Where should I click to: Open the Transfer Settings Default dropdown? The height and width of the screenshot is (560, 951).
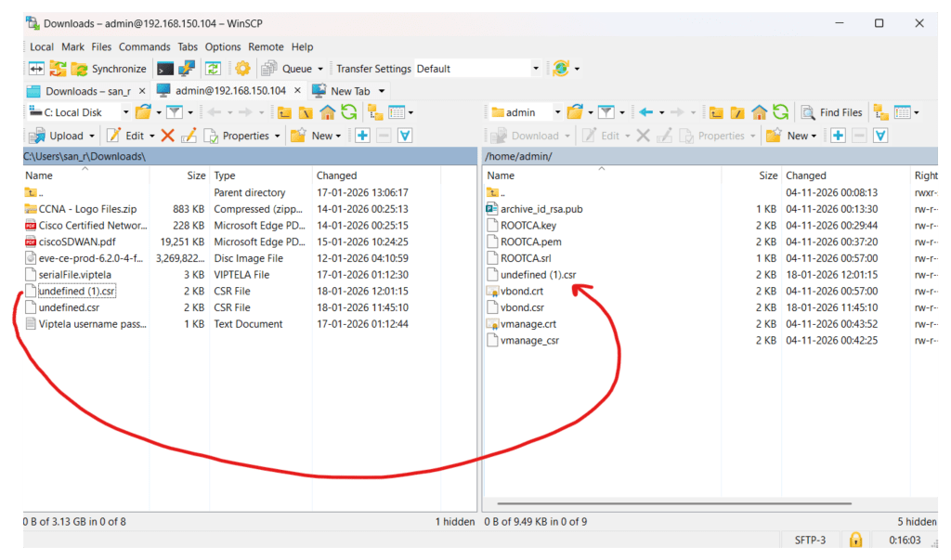535,69
